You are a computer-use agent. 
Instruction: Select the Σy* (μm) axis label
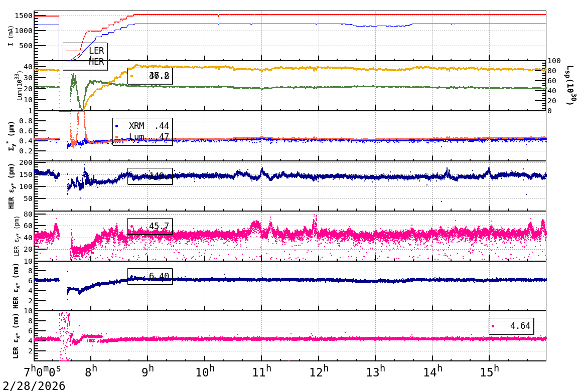pyautogui.click(x=11, y=136)
